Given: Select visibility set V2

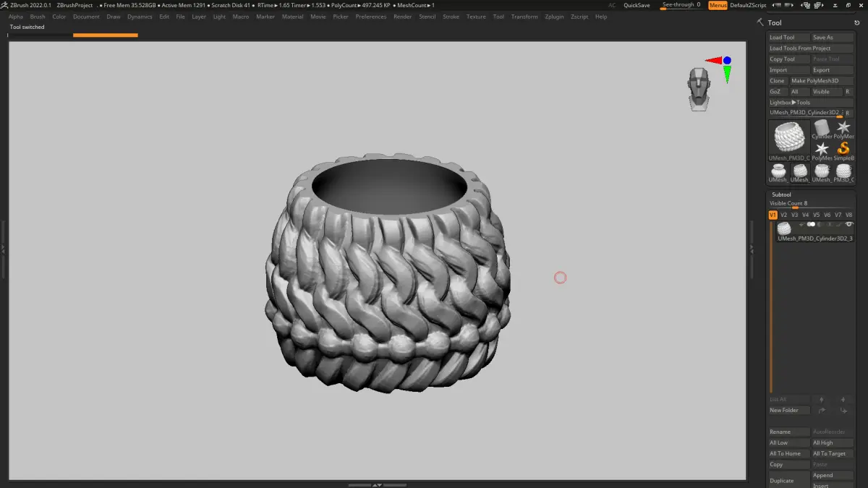Looking at the screenshot, I should point(783,215).
